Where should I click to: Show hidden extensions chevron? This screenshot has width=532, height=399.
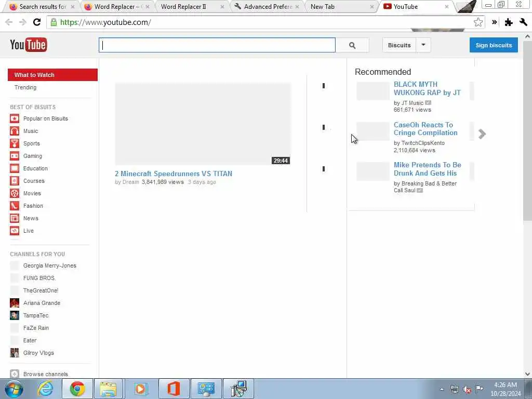click(495, 22)
